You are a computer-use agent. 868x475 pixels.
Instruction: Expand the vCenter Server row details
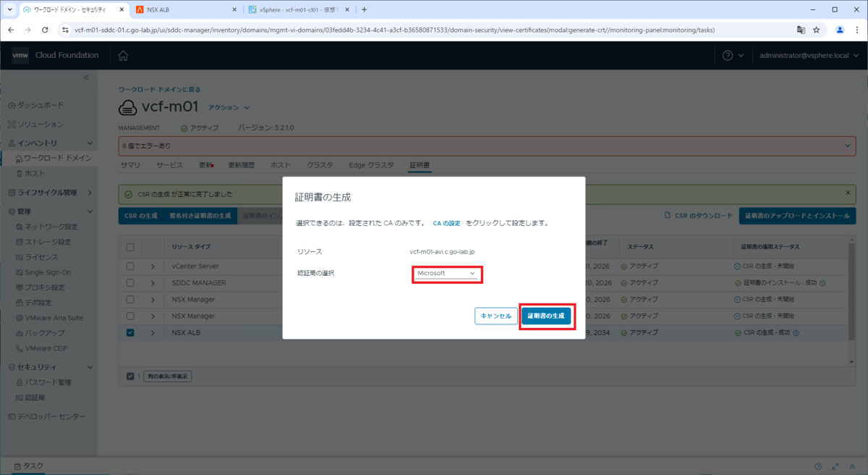153,266
